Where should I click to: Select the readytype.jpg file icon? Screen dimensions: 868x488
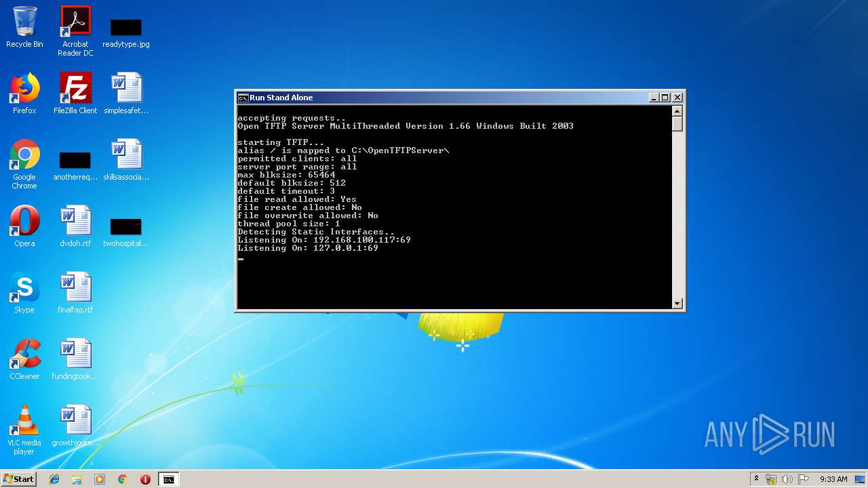point(126,31)
